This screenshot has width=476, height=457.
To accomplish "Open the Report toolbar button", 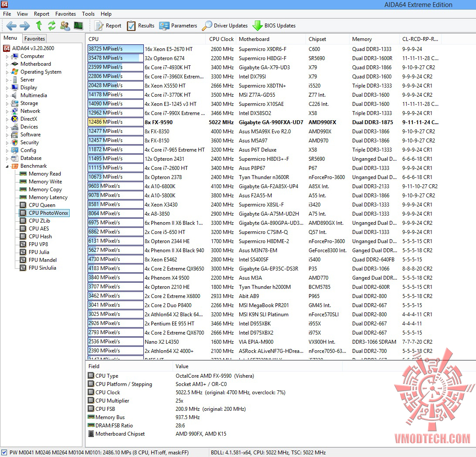I will click(108, 26).
